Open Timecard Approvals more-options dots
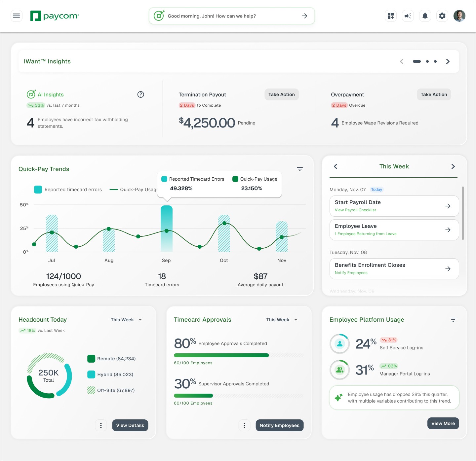 (x=244, y=425)
